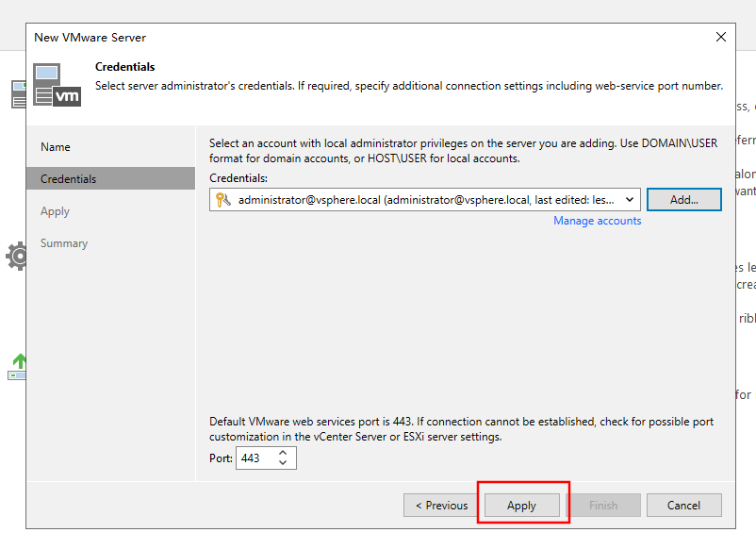The image size is (756, 549).
Task: Close the New VMware Server dialog
Action: tap(721, 37)
